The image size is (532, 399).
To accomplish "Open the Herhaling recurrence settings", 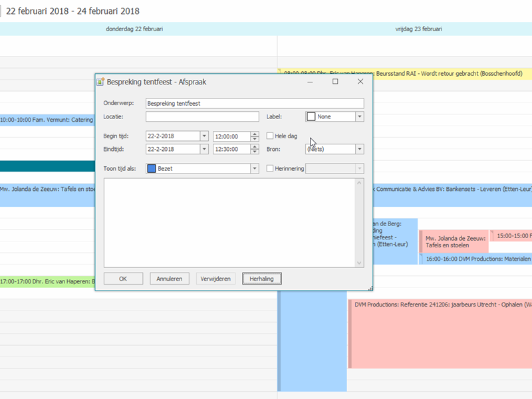I will 262,279.
